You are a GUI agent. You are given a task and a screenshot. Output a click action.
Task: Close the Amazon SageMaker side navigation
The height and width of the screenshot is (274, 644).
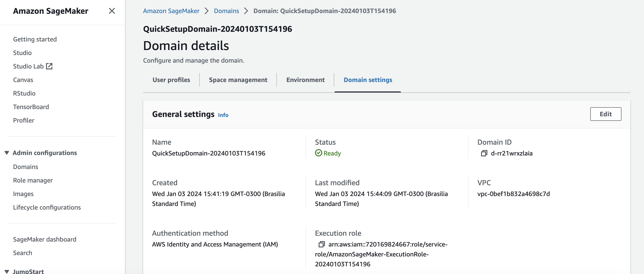tap(112, 11)
